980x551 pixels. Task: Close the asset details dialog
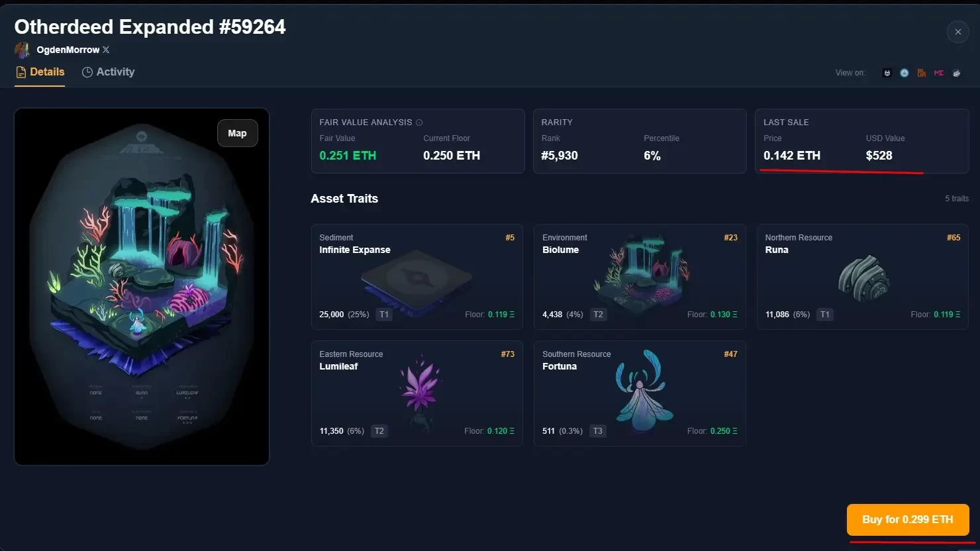[x=957, y=32]
